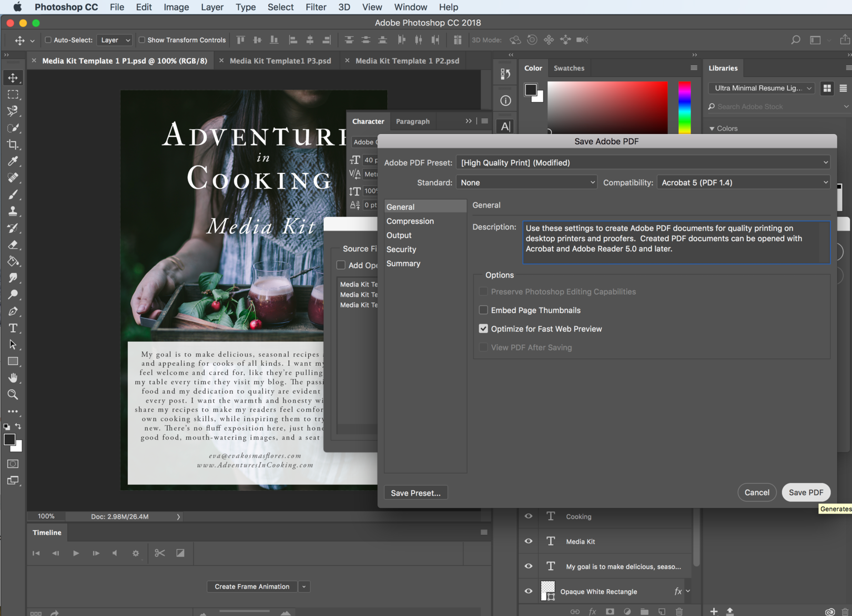Enable the Auto-Select checkbox
852x616 pixels.
[48, 40]
